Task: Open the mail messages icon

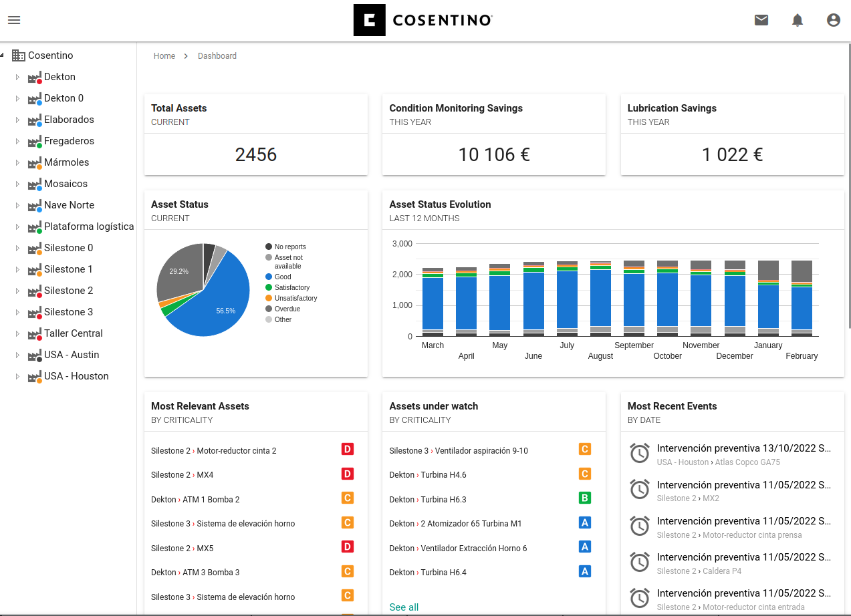Action: click(761, 20)
